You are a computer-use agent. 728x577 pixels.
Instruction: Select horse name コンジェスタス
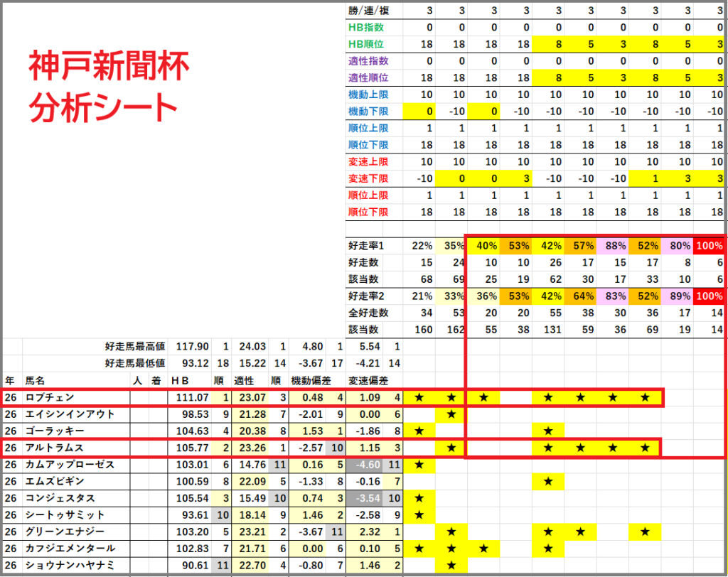(x=60, y=498)
